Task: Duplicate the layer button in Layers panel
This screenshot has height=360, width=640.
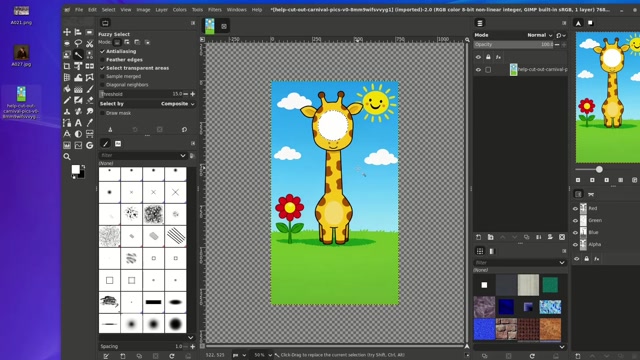Action: click(527, 237)
